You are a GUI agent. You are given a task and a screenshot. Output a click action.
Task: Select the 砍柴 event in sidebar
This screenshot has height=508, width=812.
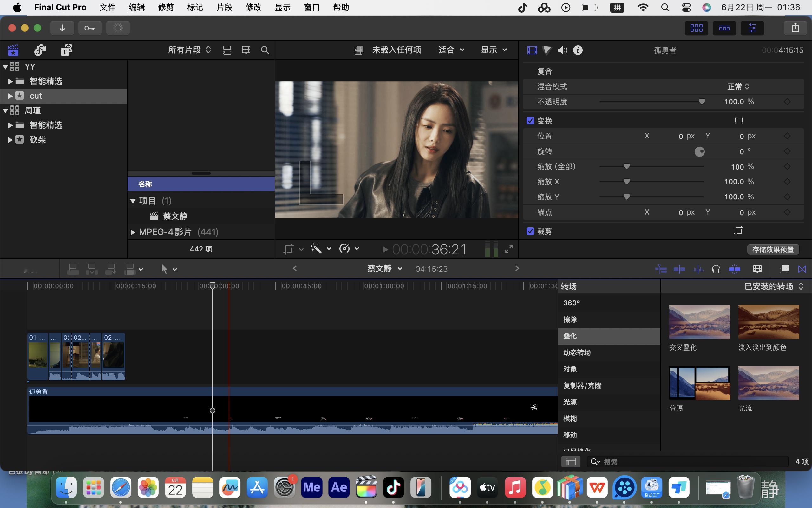tap(63, 140)
